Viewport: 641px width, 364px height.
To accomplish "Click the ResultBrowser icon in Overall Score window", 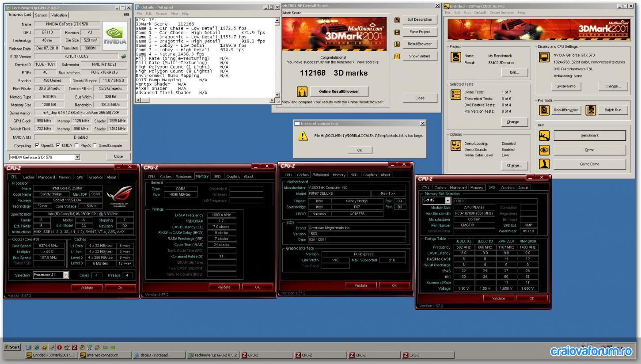I will [397, 44].
